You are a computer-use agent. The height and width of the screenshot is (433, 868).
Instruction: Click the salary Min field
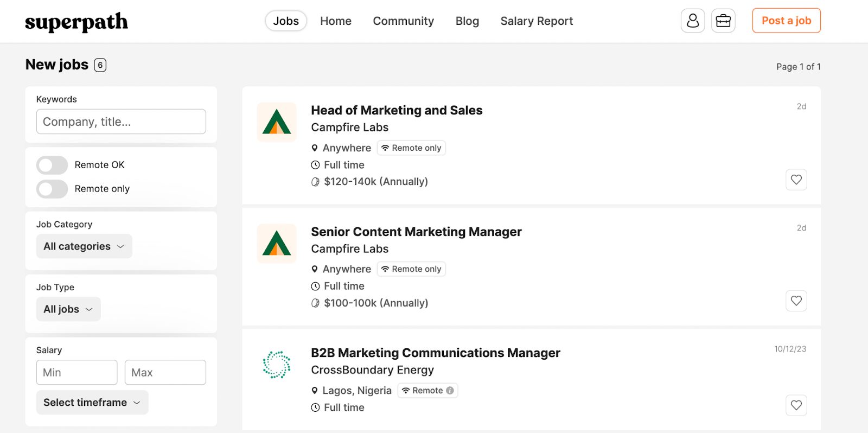(76, 373)
